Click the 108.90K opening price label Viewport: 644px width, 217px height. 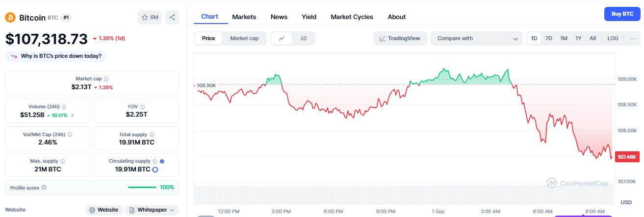[206, 85]
